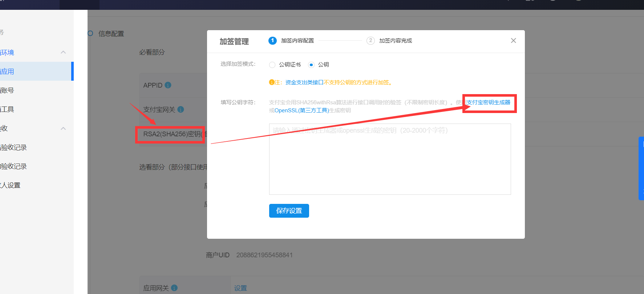
Task: Select the 应用 sidebar item
Action: [36, 71]
